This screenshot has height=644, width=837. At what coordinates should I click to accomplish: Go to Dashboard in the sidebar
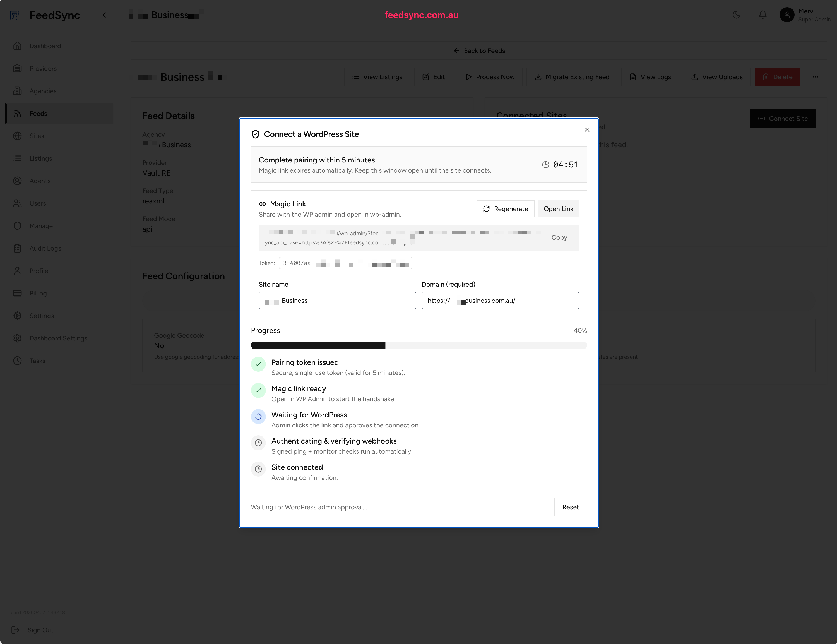tap(45, 46)
